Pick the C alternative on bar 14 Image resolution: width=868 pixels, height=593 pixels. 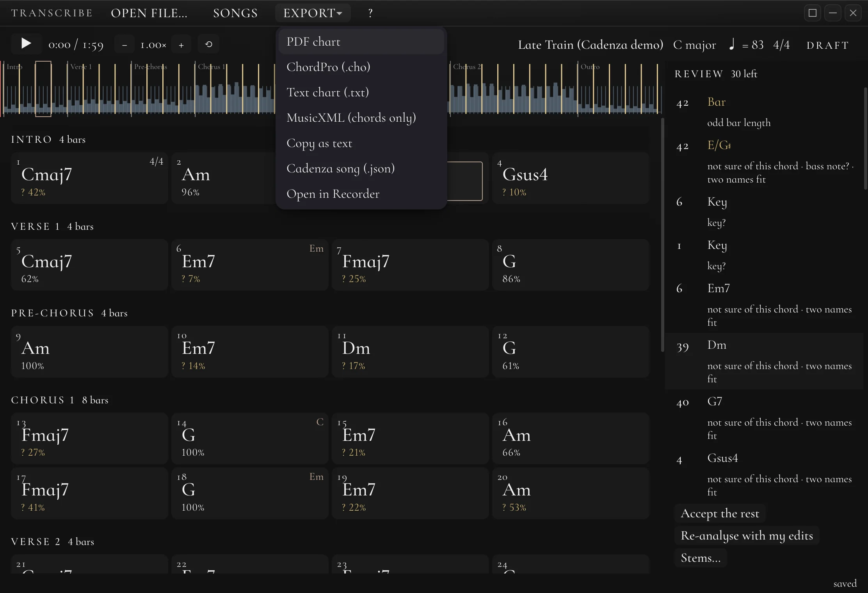[x=320, y=422]
